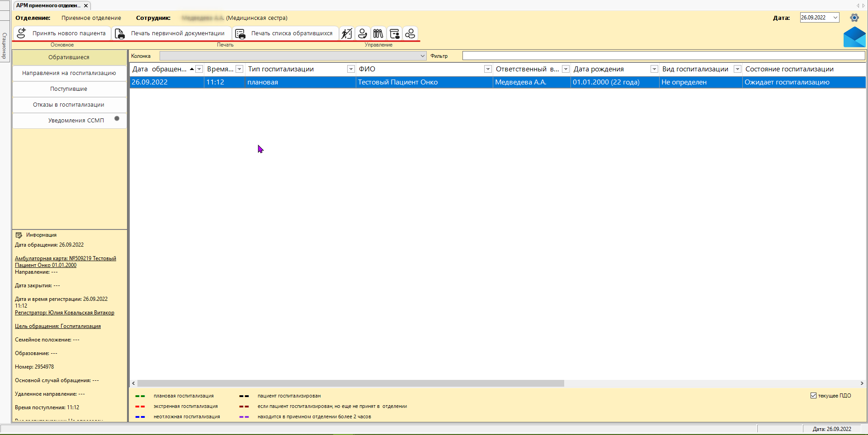The width and height of the screenshot is (868, 435).
Task: Click the 11:12 time cell
Action: 224,82
